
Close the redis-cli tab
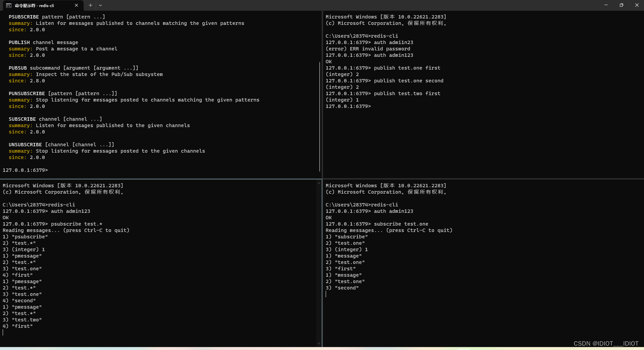coord(77,5)
